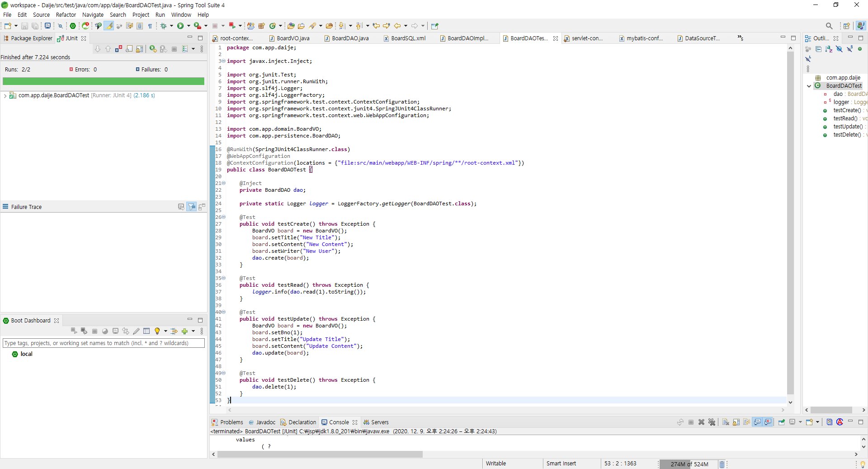This screenshot has width=868, height=469.
Task: Click Boot Dashboard filter text field
Action: coord(104,343)
